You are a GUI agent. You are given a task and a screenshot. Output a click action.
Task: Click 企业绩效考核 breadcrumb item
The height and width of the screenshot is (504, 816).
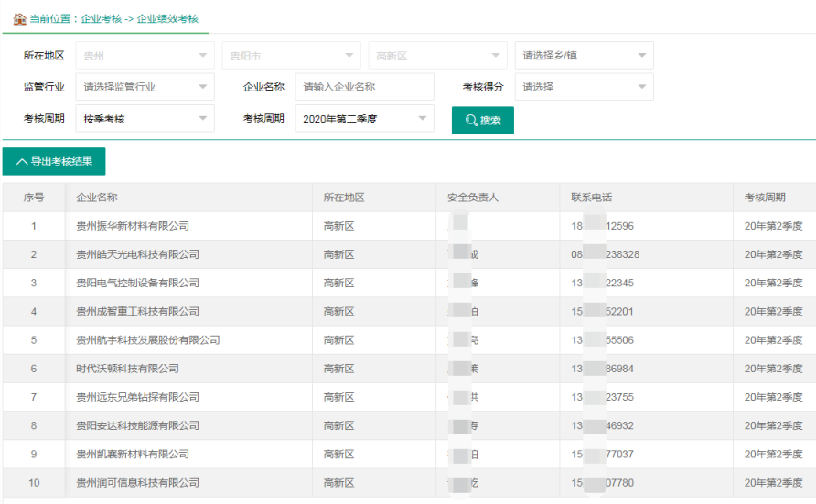(167, 18)
